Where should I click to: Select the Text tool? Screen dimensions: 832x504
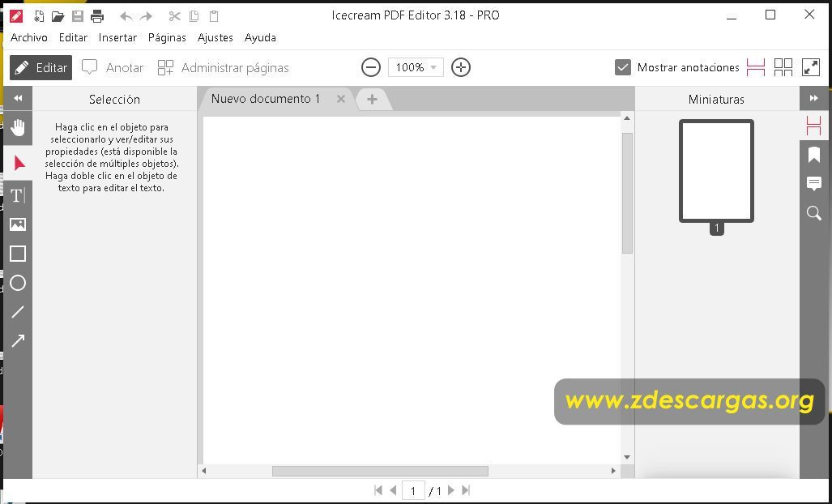[18, 195]
